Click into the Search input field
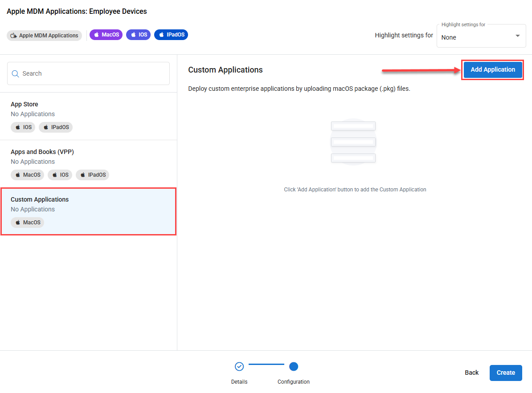This screenshot has height=393, width=532. point(89,73)
